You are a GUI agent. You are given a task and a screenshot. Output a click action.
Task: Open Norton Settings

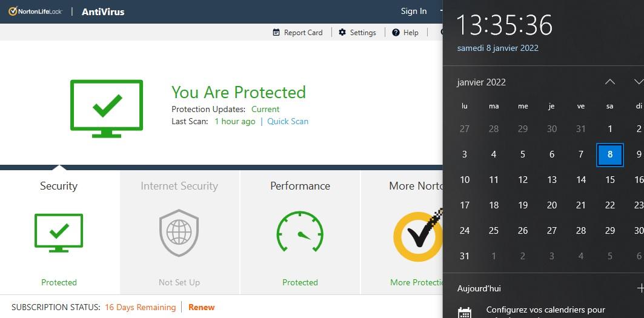[357, 33]
